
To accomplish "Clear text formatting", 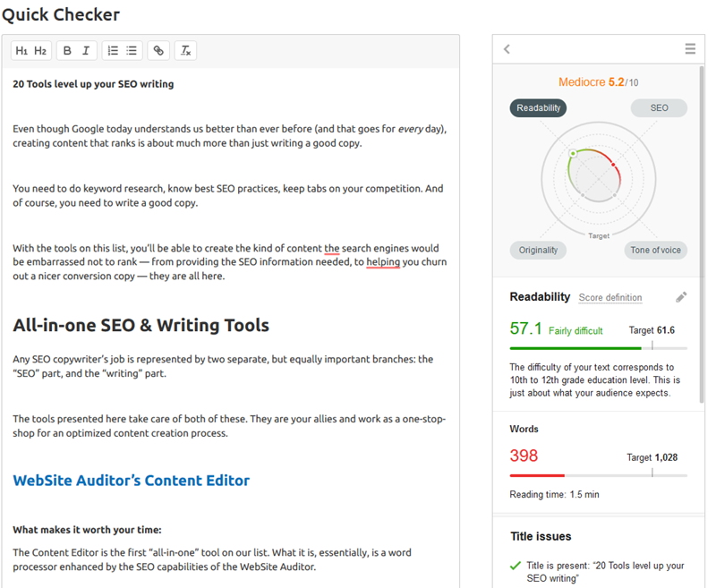I will coord(185,51).
